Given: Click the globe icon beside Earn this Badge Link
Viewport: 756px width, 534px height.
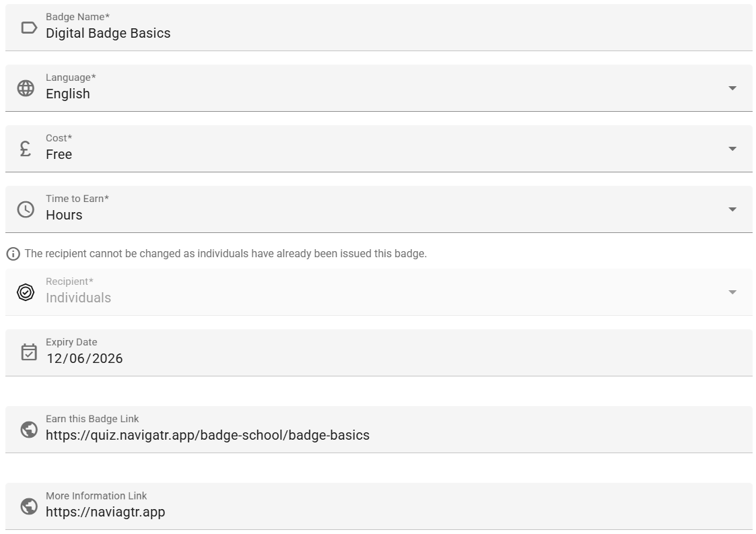Looking at the screenshot, I should pos(29,430).
